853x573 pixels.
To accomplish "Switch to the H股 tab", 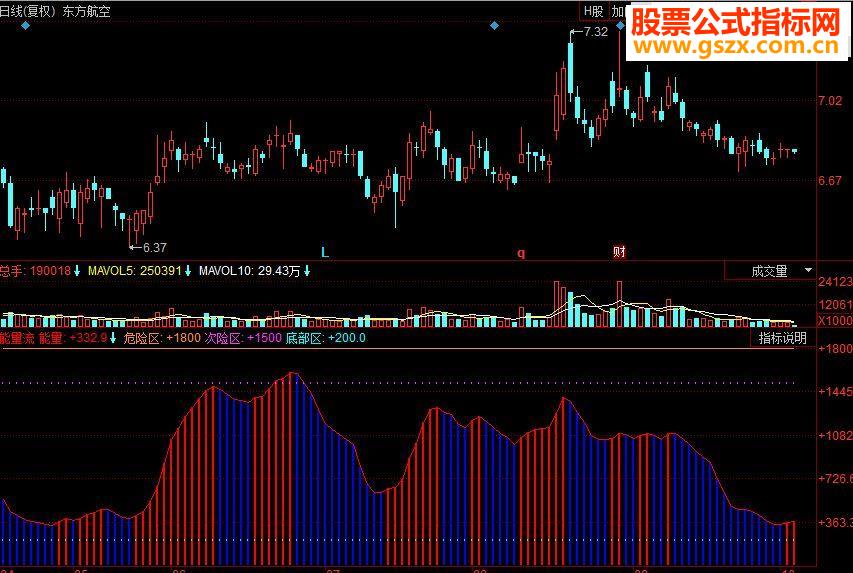I will [594, 10].
